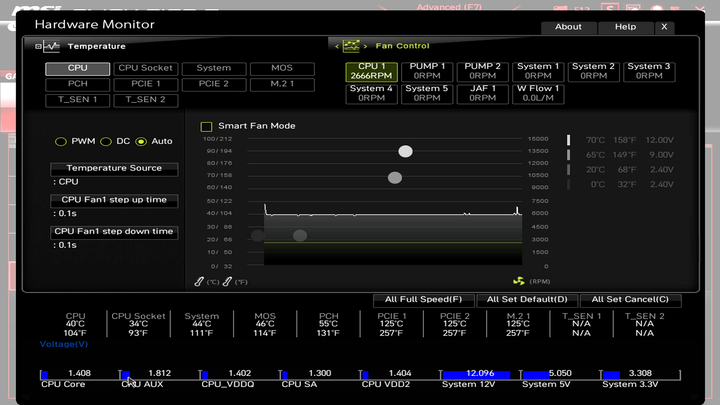This screenshot has height=405, width=720.
Task: Select PUMP 2 fan header
Action: coord(483,72)
